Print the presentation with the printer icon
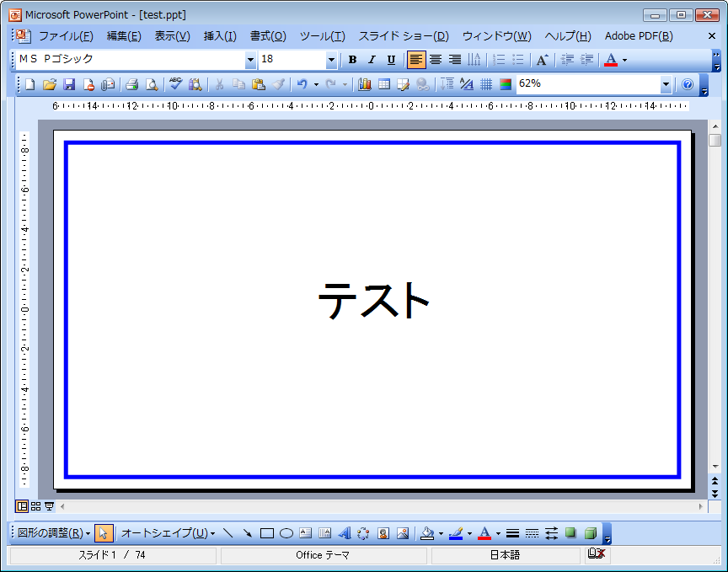Screen dimensions: 728x572 click(131, 84)
